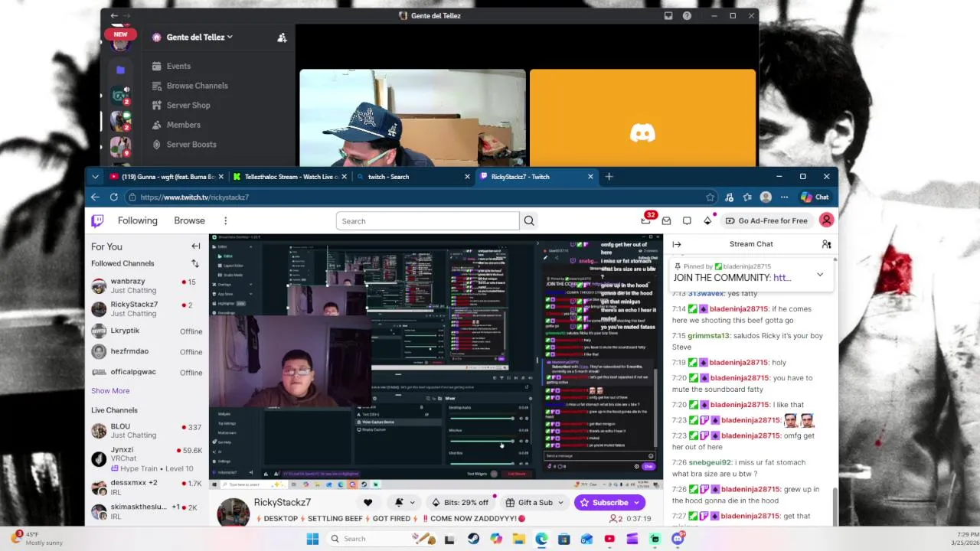Open Twitch user avatar menu
Image resolution: width=980 pixels, height=551 pixels.
(826, 220)
